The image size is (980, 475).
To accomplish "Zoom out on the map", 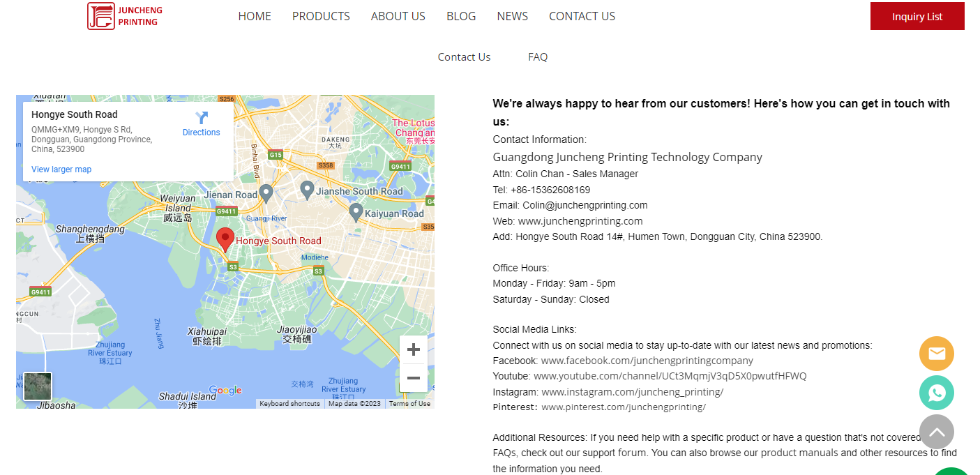I will point(413,378).
